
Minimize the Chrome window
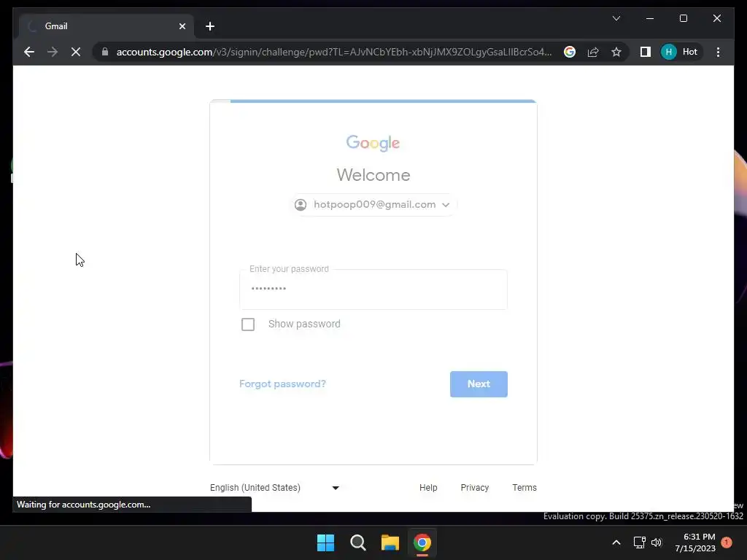650,18
